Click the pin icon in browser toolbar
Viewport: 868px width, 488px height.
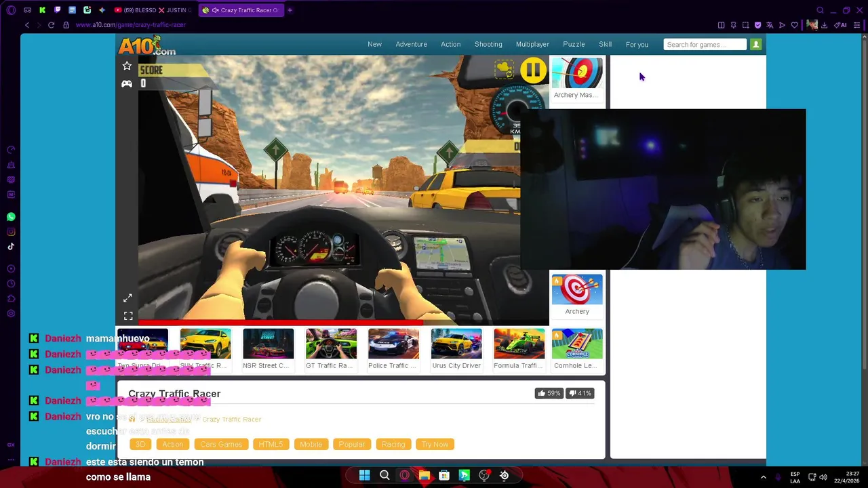coord(733,25)
